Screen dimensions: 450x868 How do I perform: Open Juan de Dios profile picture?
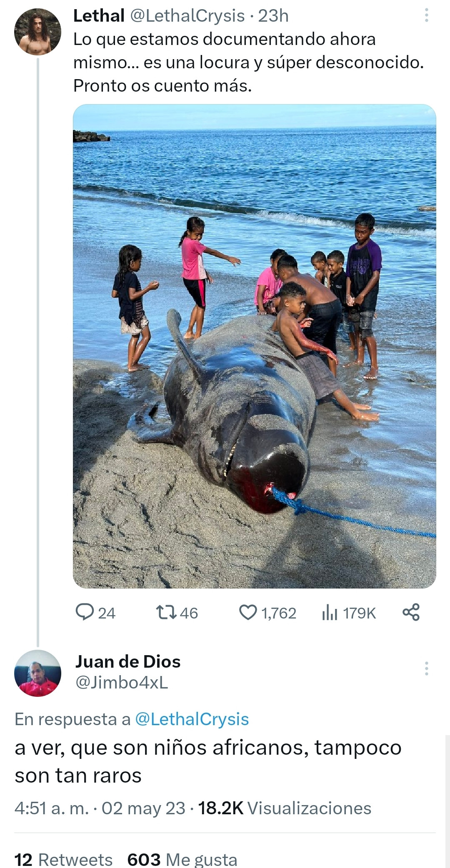pos(37,673)
